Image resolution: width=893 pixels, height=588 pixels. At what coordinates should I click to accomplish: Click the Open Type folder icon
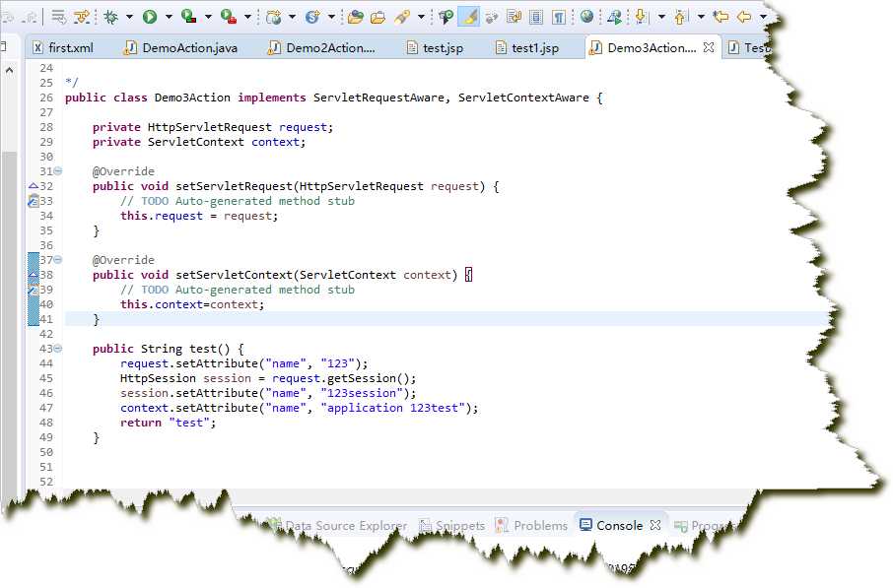click(x=356, y=17)
